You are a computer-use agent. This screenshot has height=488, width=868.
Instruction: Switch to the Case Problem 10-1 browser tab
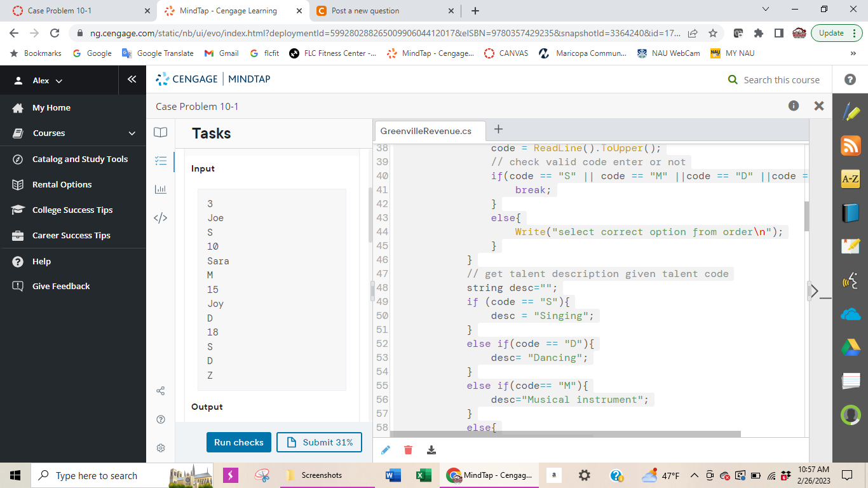click(83, 11)
